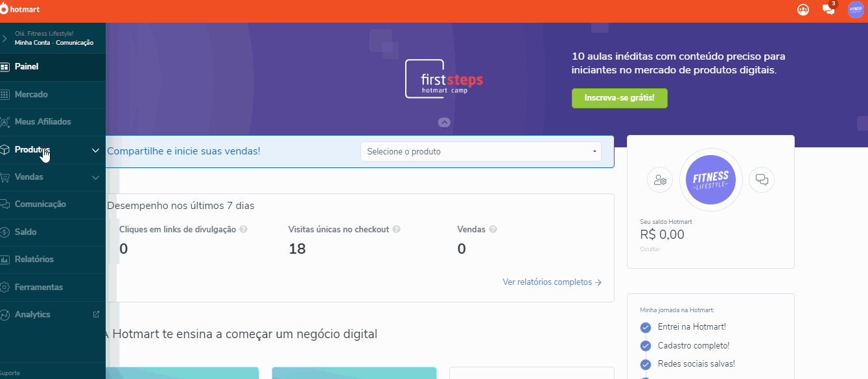Click the Visitas únicas value 18
Screen dimensions: 868x379
(297, 249)
